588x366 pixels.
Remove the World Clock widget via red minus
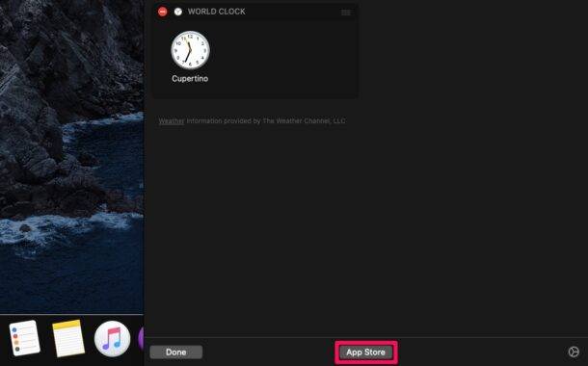point(163,12)
